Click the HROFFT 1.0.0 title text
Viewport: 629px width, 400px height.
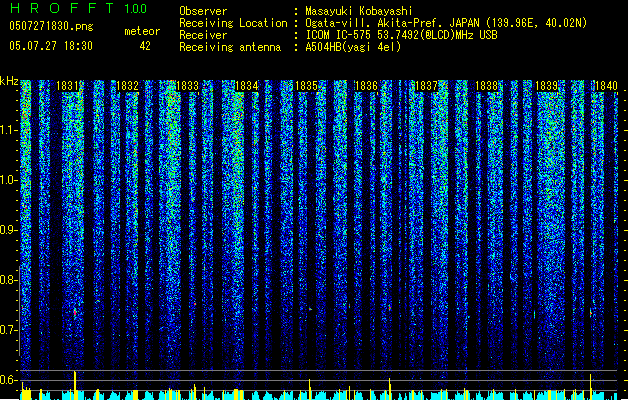(x=79, y=8)
